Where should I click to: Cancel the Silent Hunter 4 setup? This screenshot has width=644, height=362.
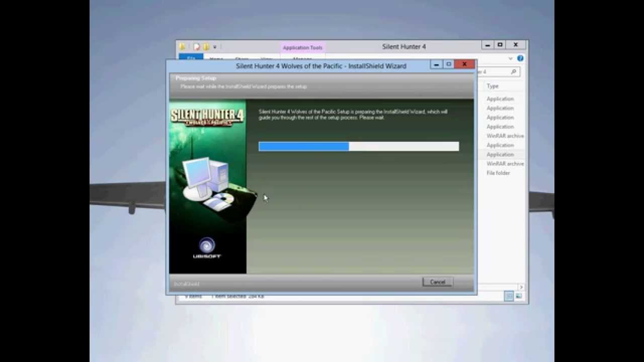pyautogui.click(x=438, y=282)
